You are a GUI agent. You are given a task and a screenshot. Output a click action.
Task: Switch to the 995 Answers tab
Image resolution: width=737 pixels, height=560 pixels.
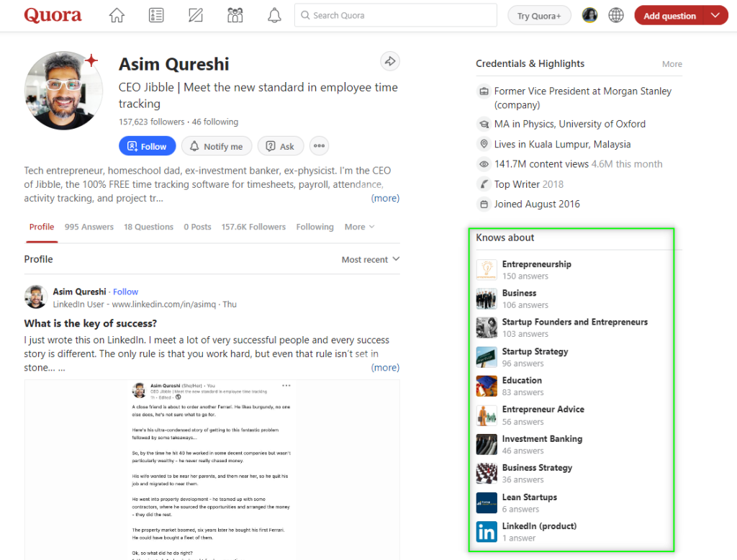coord(89,227)
